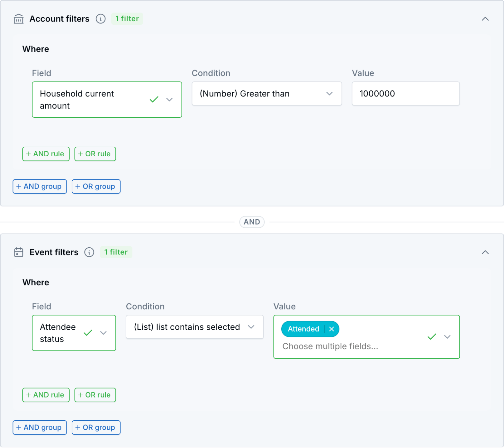Click the Account filters heading text

coord(59,19)
